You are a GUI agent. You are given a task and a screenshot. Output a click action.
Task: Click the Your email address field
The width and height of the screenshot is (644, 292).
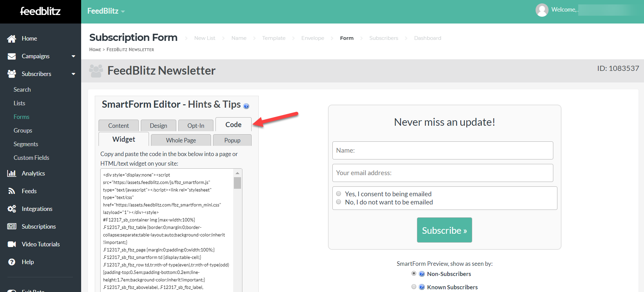[x=443, y=173]
